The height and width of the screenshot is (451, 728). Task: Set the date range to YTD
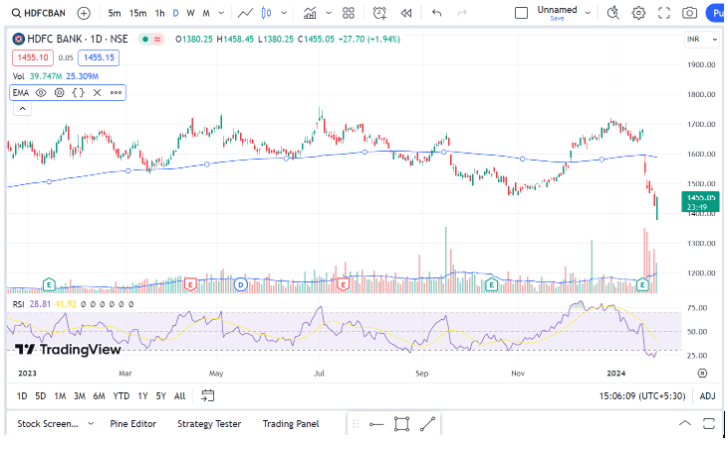pos(121,396)
